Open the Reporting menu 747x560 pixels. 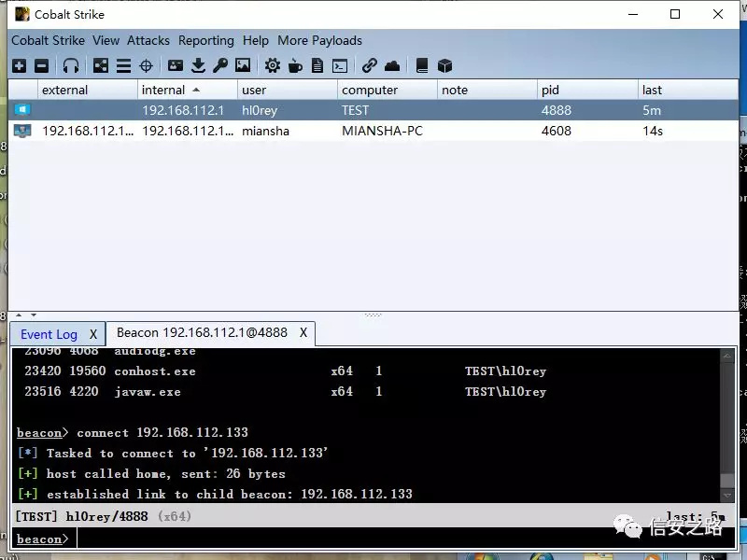click(x=206, y=40)
